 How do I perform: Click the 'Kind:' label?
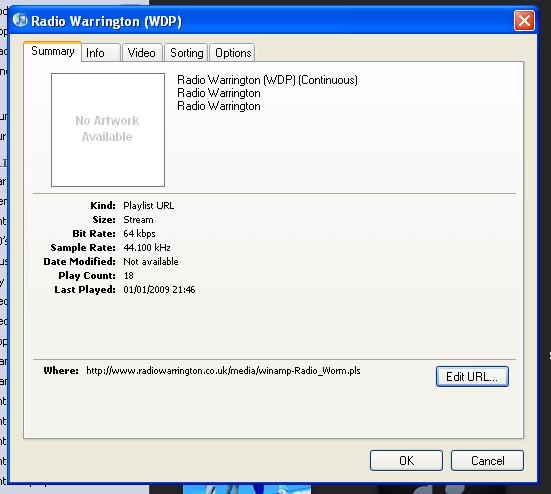coord(103,206)
